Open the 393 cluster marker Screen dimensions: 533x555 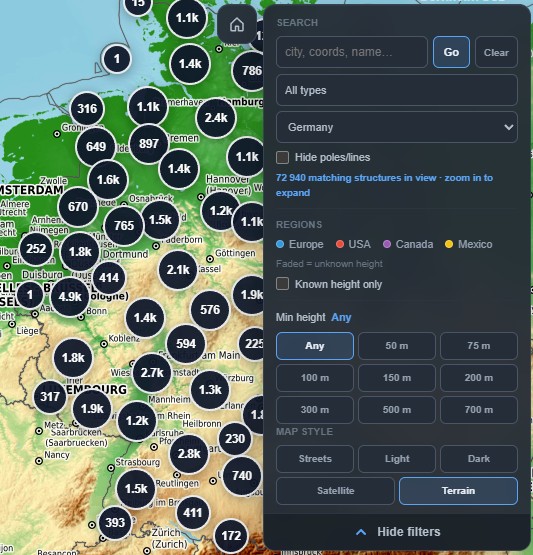click(x=115, y=522)
